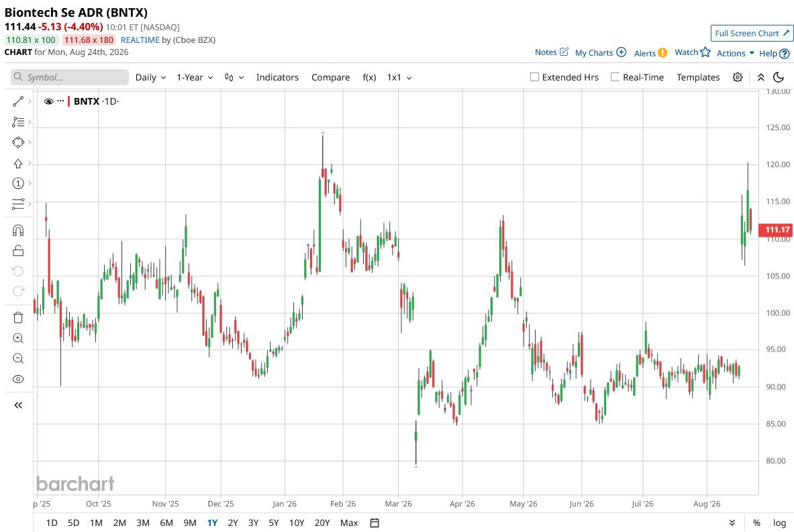Select the 20Y range

click(322, 523)
